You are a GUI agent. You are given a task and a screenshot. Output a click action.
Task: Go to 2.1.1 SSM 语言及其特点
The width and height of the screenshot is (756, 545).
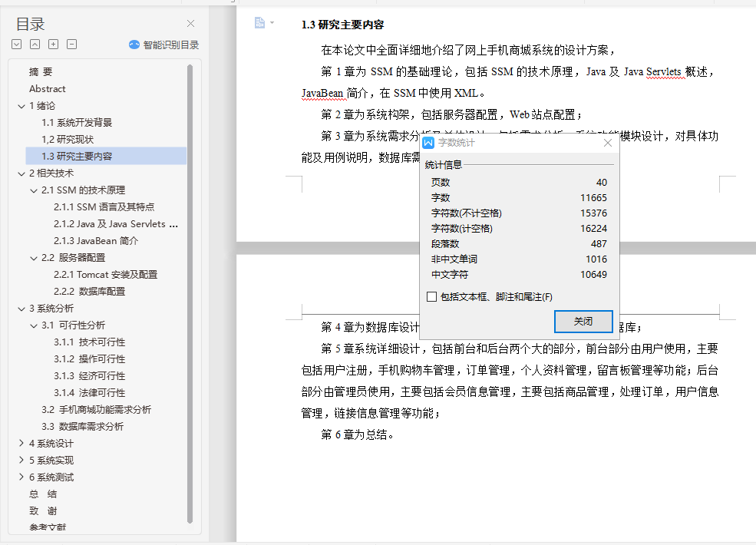104,207
